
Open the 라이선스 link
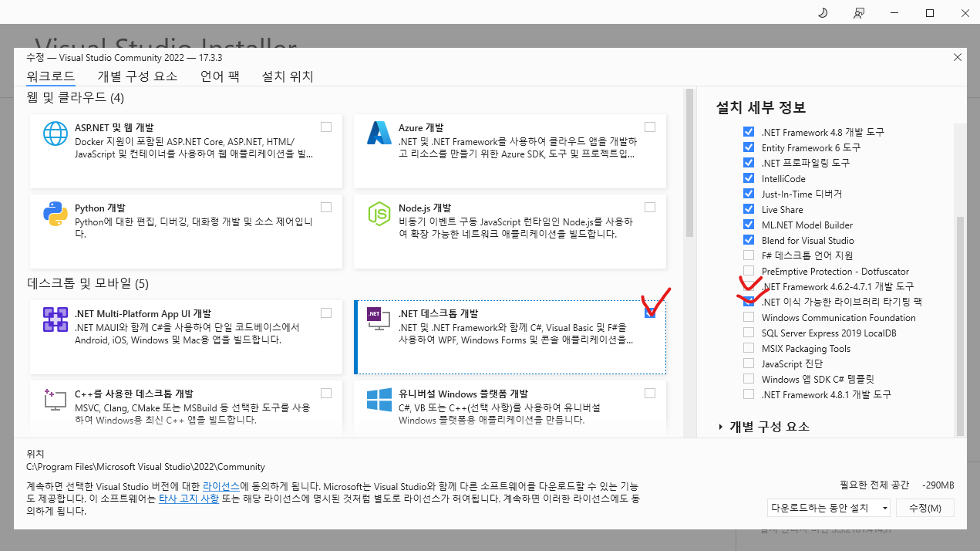tap(221, 487)
